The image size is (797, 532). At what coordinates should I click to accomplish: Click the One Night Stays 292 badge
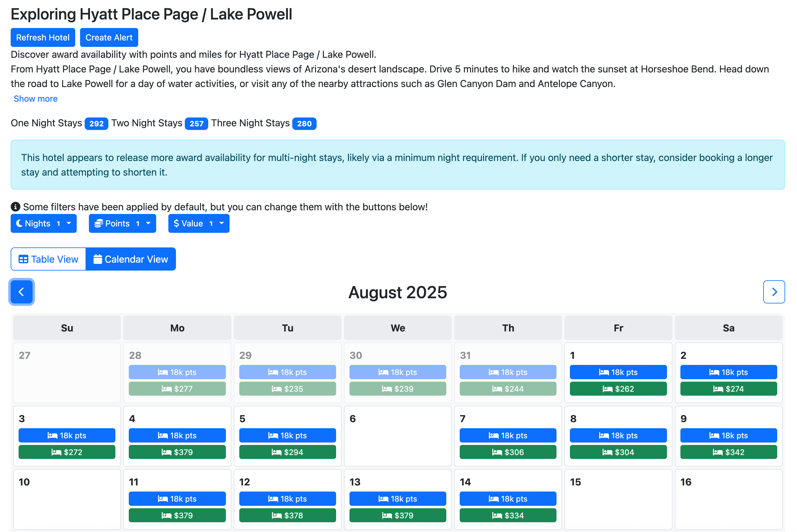pos(97,124)
